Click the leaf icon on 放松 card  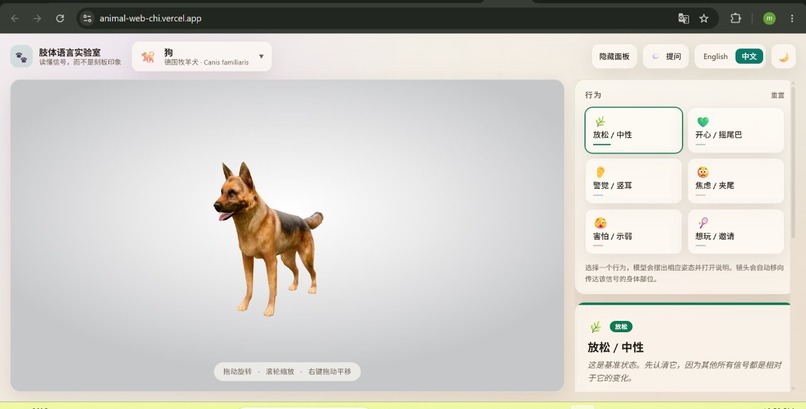click(x=600, y=121)
